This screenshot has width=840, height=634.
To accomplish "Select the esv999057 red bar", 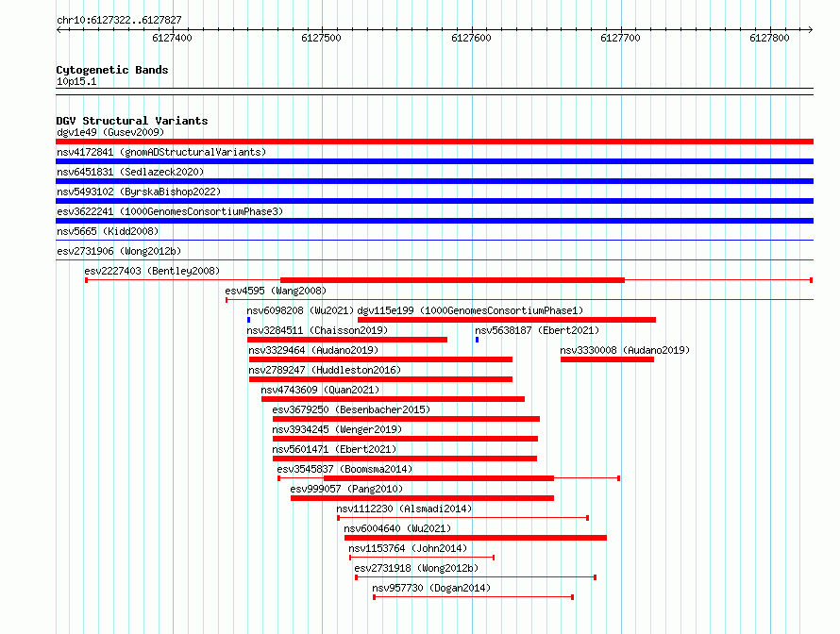I will [x=422, y=498].
